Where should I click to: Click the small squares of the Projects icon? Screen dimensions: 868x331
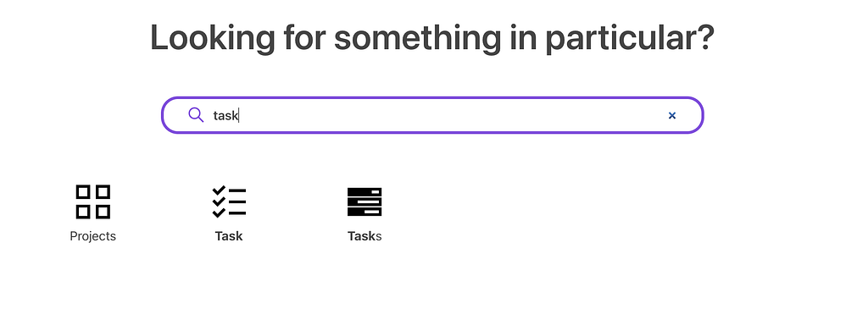[93, 201]
